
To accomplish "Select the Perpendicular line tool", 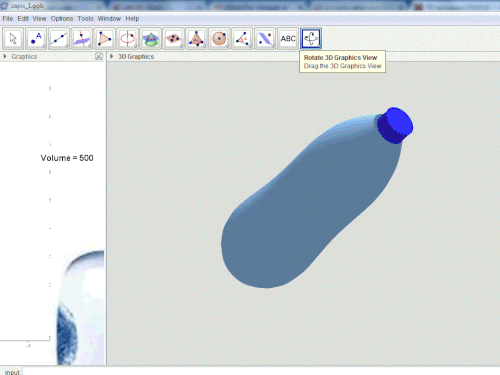I will tap(82, 39).
